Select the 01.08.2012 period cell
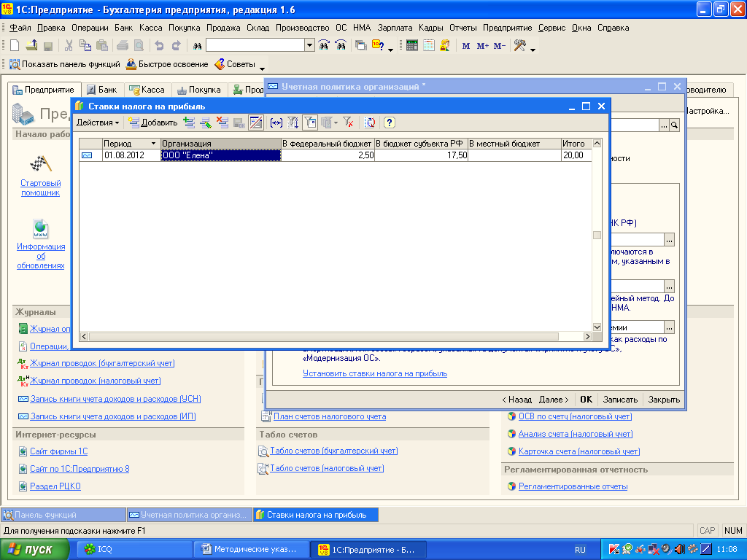Image resolution: width=747 pixels, height=560 pixels. pyautogui.click(x=131, y=155)
